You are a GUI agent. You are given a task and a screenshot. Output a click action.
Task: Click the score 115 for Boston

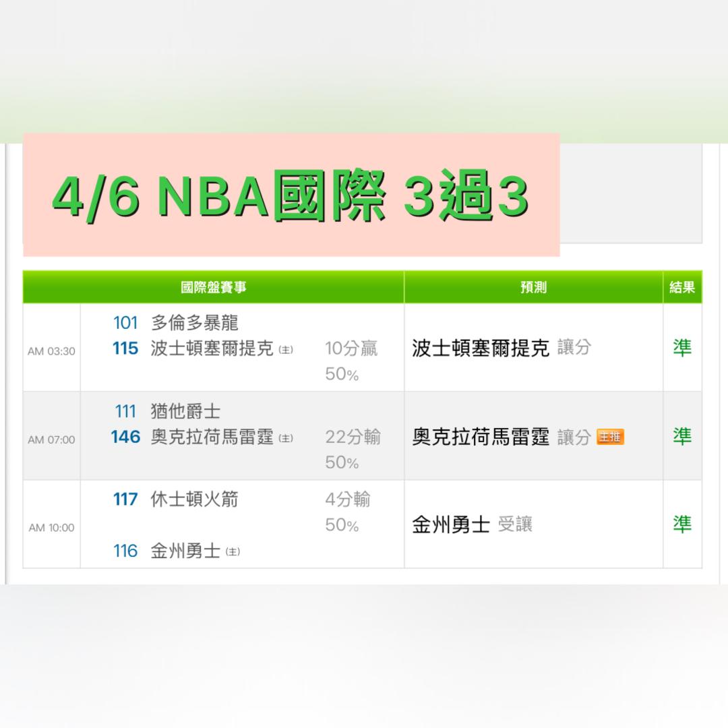tap(125, 348)
